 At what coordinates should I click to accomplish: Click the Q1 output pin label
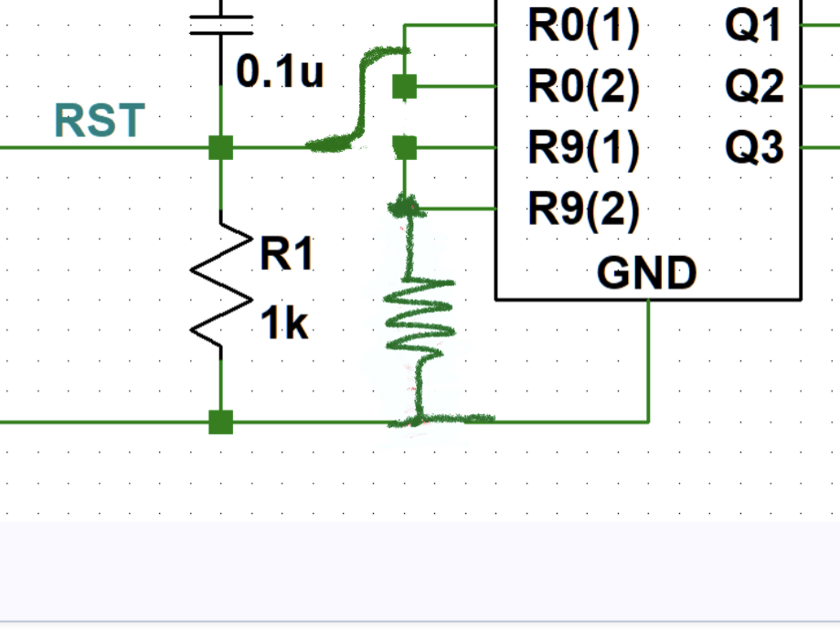752,26
